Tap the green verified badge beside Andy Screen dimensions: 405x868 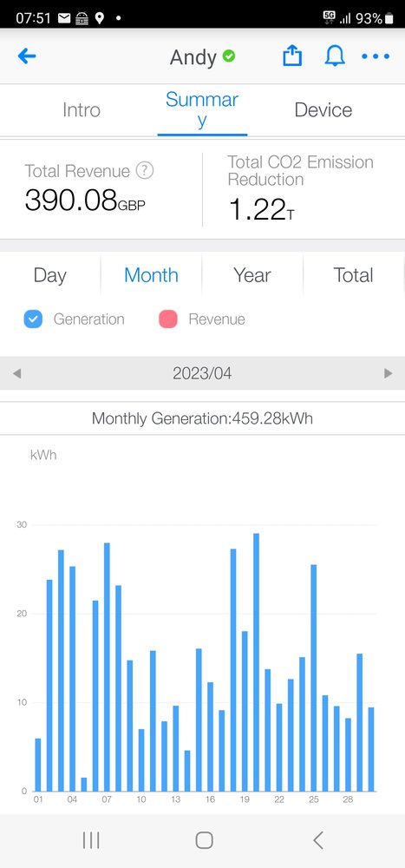pyautogui.click(x=228, y=56)
